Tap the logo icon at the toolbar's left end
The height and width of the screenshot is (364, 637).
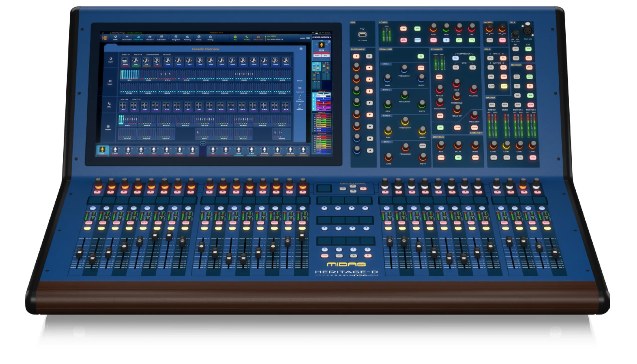coord(105,38)
